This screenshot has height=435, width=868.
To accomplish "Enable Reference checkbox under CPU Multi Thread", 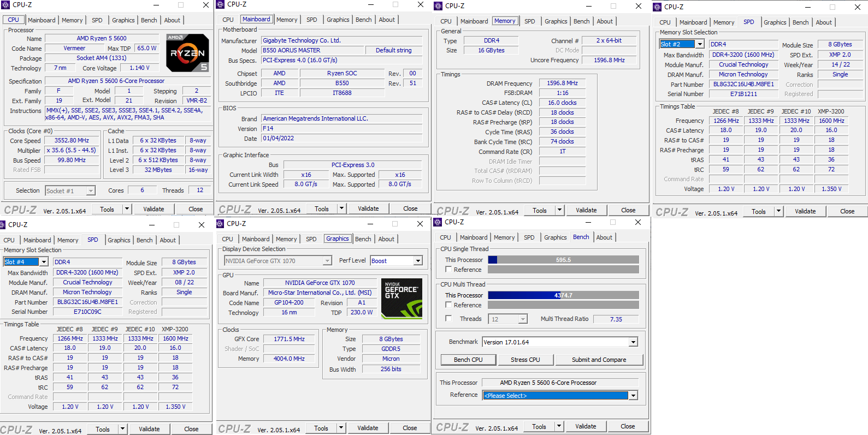I will (x=448, y=305).
